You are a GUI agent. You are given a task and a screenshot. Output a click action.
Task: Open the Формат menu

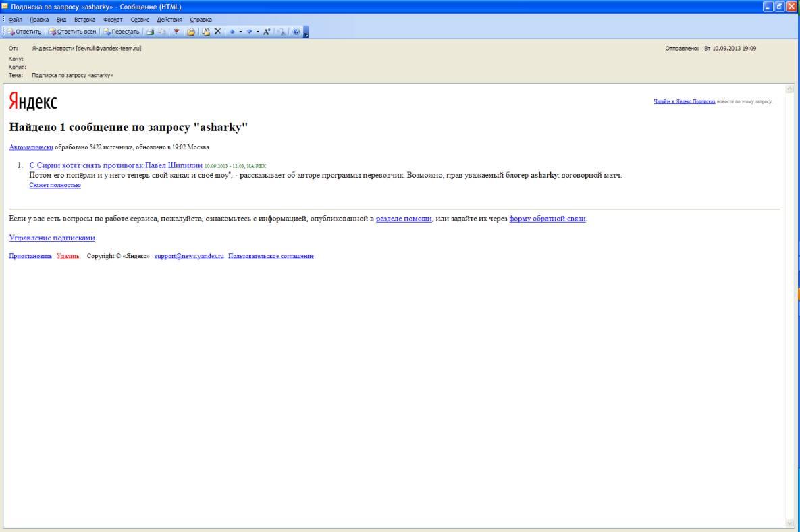(x=113, y=20)
